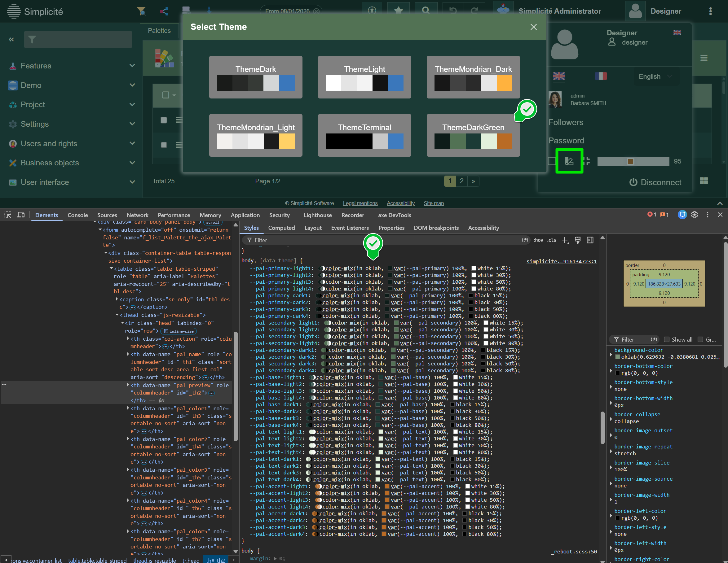Screen dimensions: 728x563
Task: Toggle DevTools device toolbar icon
Action: tap(21, 215)
